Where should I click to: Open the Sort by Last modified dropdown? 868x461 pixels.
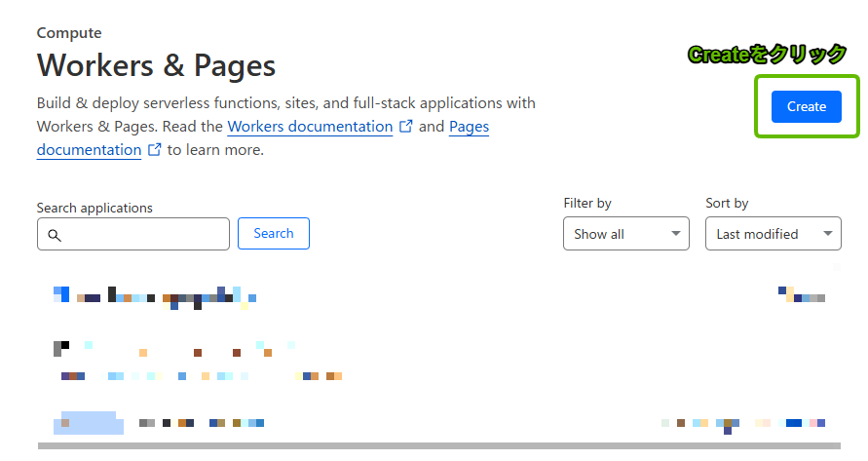click(773, 234)
